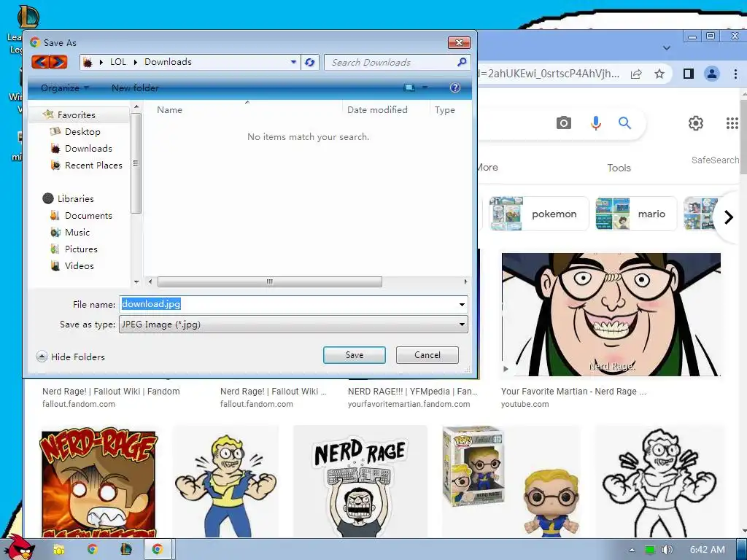
Task: Click the next arrow on suggestion chips
Action: click(729, 217)
